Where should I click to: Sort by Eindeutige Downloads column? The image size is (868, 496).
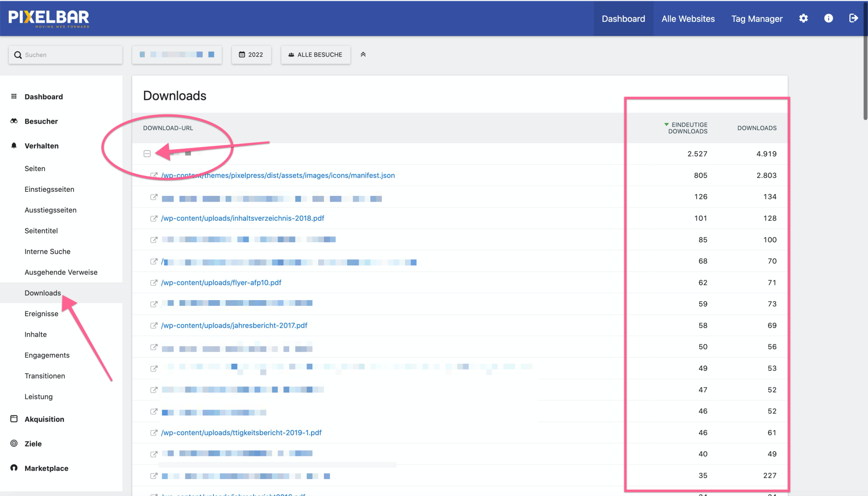click(688, 128)
